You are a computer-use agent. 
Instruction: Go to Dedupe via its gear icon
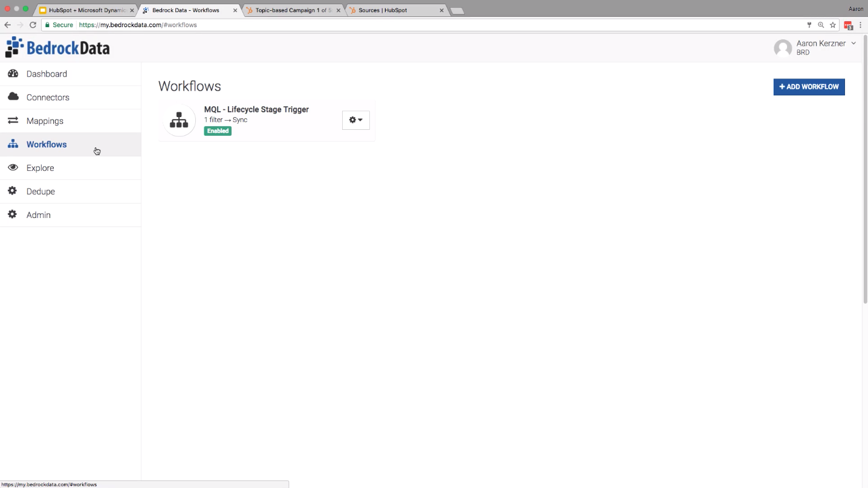[x=13, y=191]
